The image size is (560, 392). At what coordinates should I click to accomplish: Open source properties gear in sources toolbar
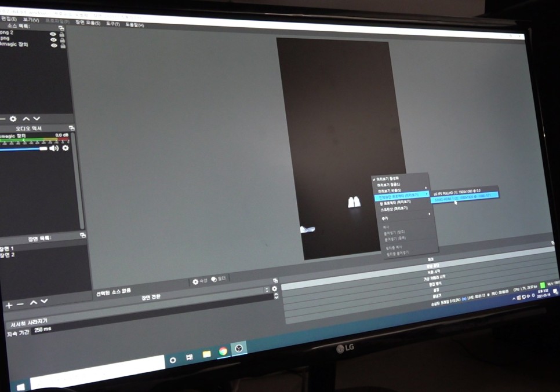tap(13, 119)
